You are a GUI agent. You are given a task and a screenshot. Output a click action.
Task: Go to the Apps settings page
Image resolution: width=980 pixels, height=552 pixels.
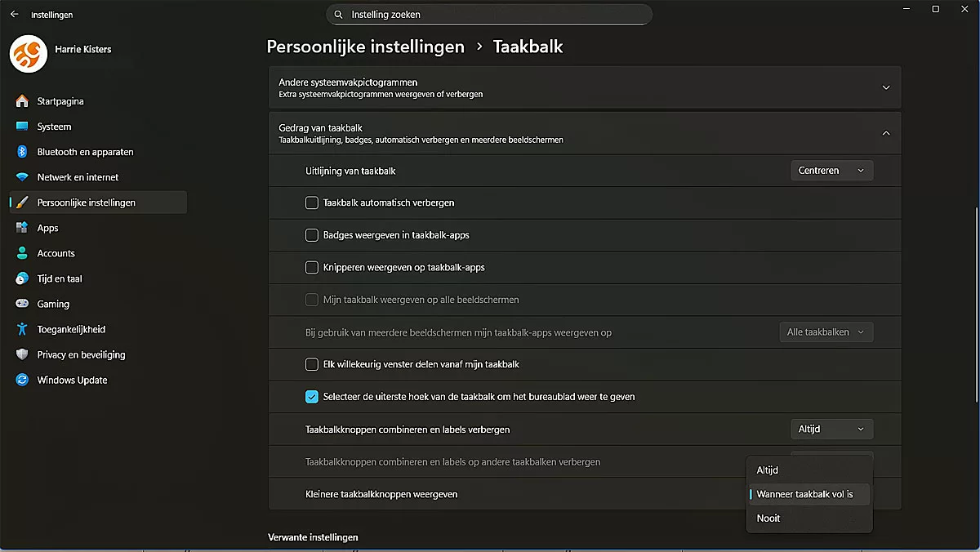tap(47, 227)
